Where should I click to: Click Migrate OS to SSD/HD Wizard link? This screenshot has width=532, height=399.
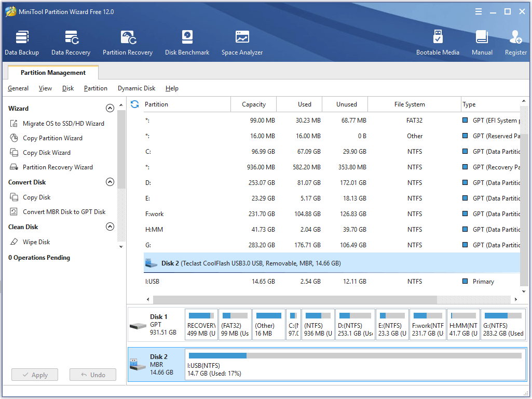(x=63, y=124)
